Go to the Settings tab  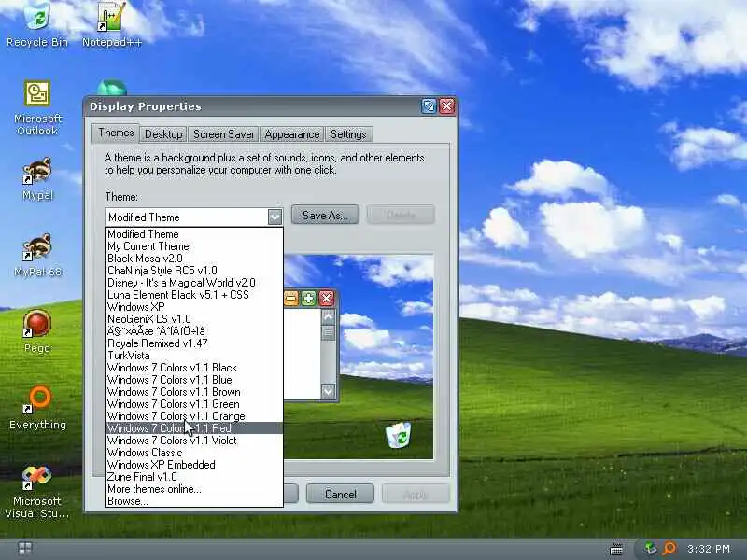coord(348,134)
